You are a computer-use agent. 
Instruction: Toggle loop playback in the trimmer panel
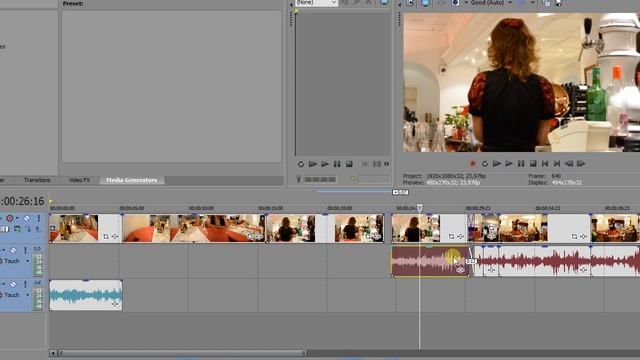[301, 164]
